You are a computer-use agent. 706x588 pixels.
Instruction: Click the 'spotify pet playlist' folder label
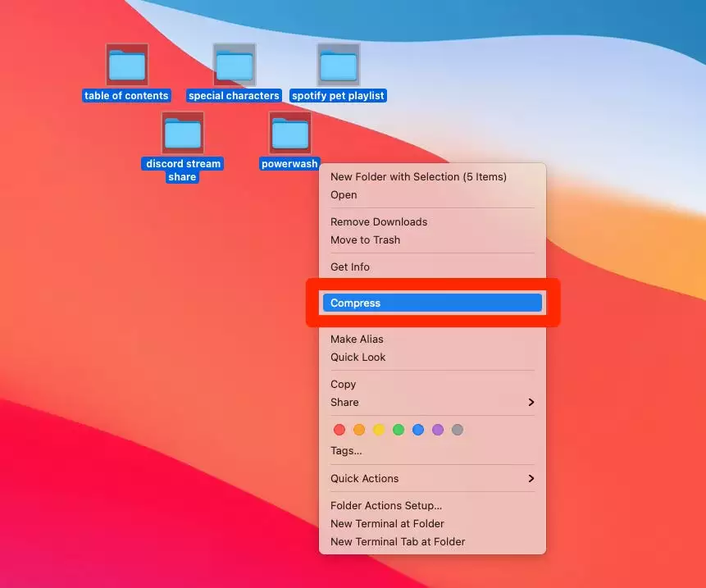point(338,95)
